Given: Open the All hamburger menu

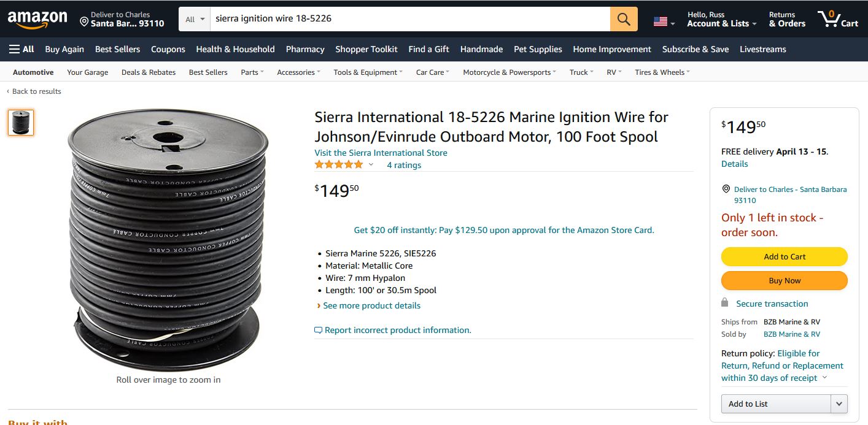Looking at the screenshot, I should tap(21, 49).
